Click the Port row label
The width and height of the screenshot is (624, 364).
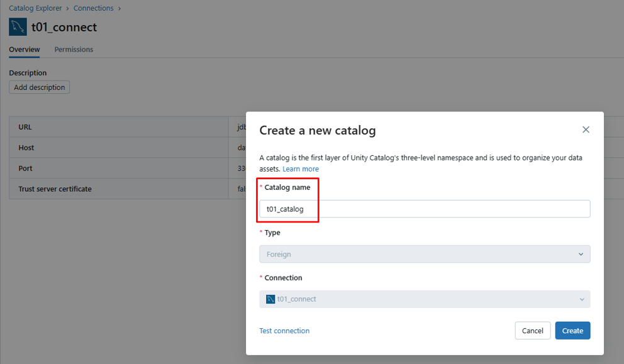point(25,168)
